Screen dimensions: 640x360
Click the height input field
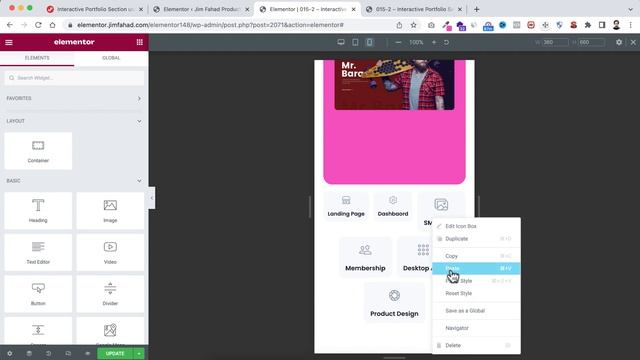(x=591, y=42)
